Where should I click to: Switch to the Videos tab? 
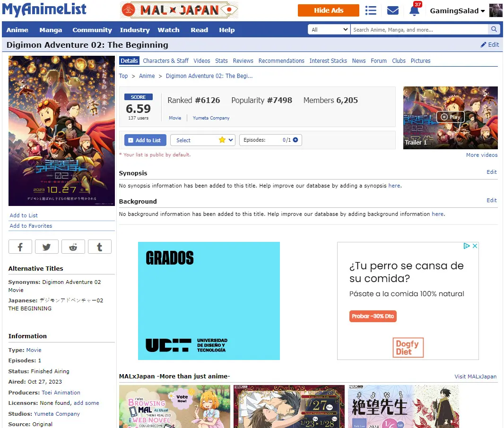(x=202, y=60)
